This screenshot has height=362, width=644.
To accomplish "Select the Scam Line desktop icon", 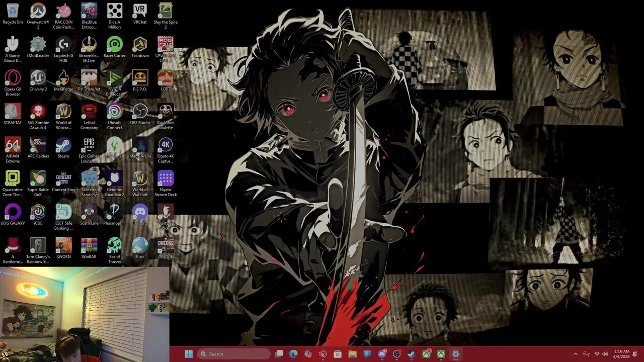I will click(89, 215).
